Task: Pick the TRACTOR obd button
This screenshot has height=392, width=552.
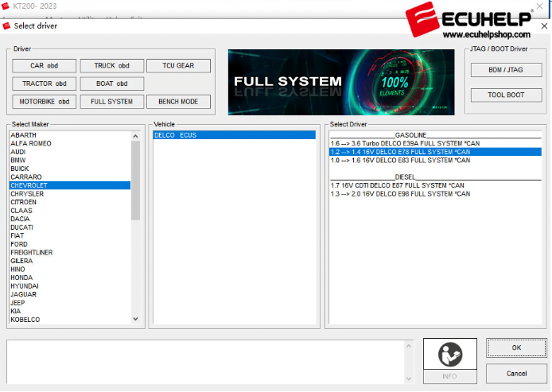Action: point(44,83)
